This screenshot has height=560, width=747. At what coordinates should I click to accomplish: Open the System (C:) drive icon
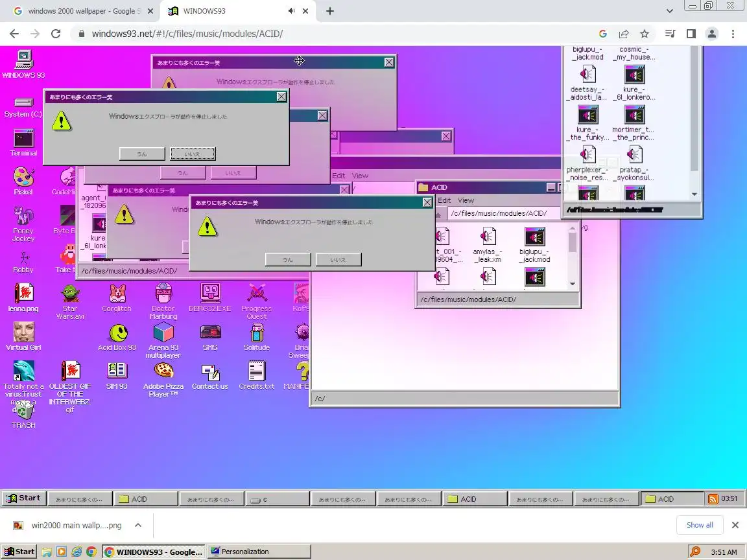[23, 107]
